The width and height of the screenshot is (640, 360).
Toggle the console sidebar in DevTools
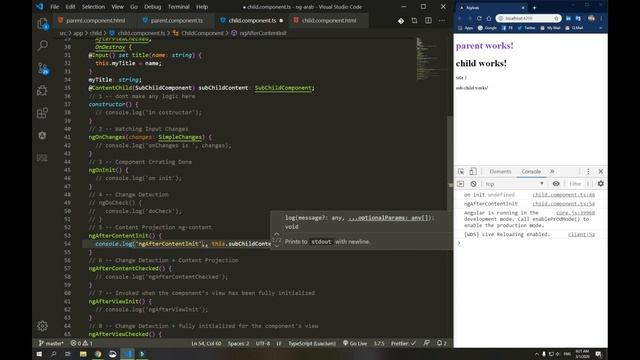point(461,184)
